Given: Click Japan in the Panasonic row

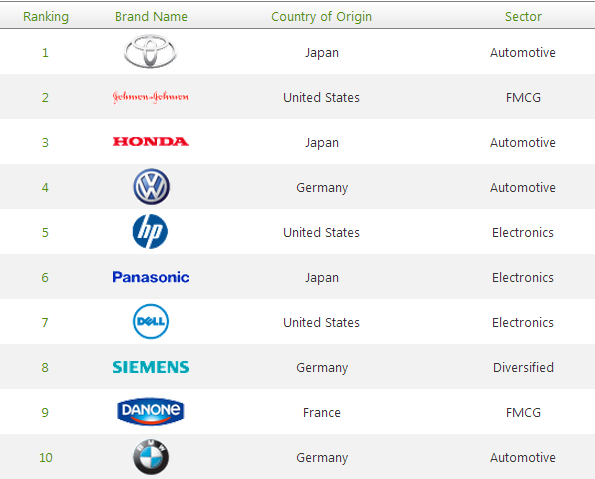Looking at the screenshot, I should coord(322,278).
